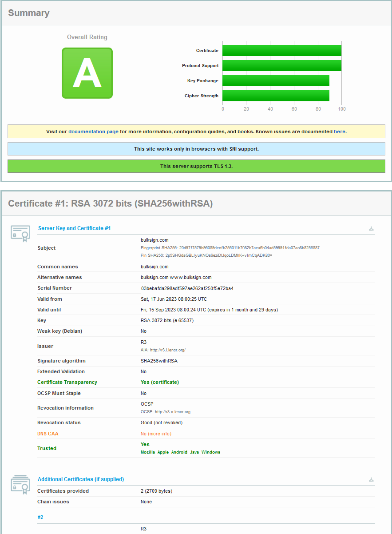Click the Extended Validation row label
The height and width of the screenshot is (534, 392).
(x=61, y=372)
